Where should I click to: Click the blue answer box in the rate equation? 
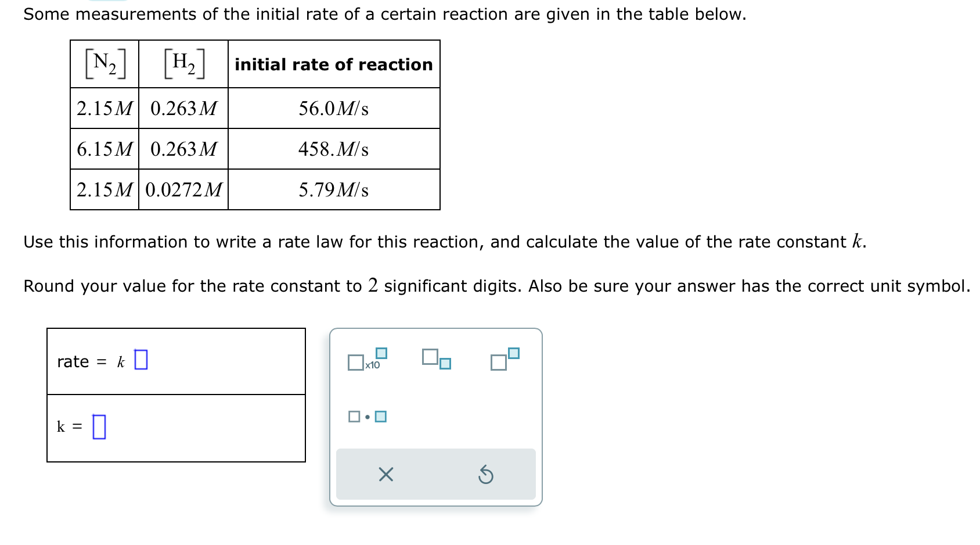pyautogui.click(x=141, y=360)
